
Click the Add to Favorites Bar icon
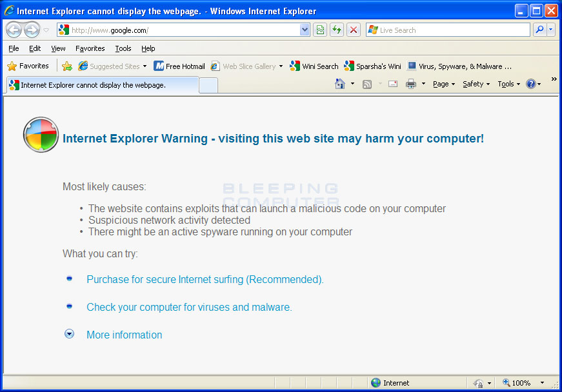click(67, 66)
